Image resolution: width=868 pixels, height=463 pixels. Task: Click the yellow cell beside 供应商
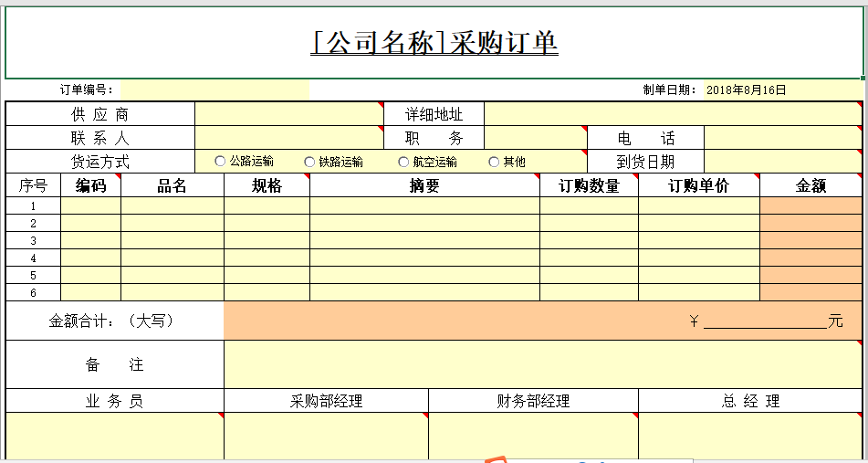click(x=288, y=114)
